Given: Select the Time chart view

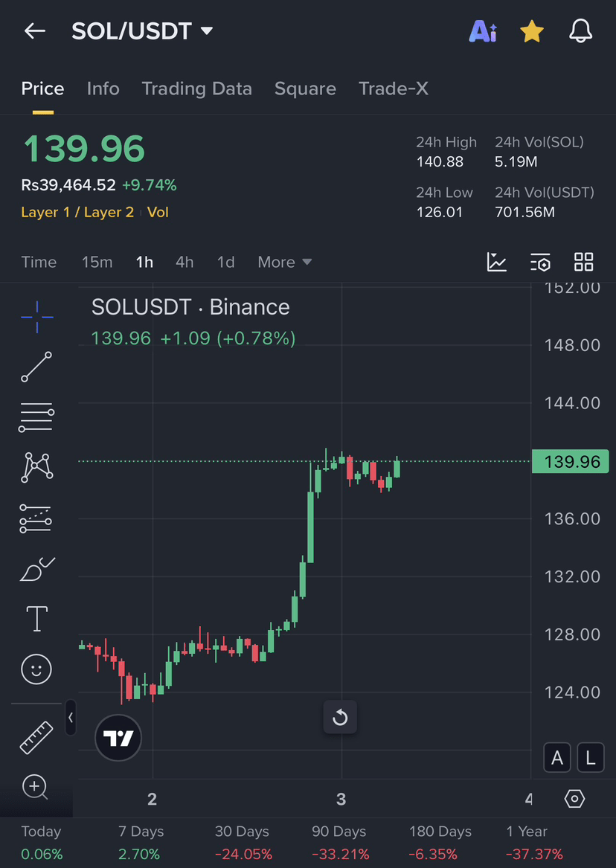Looking at the screenshot, I should (39, 262).
